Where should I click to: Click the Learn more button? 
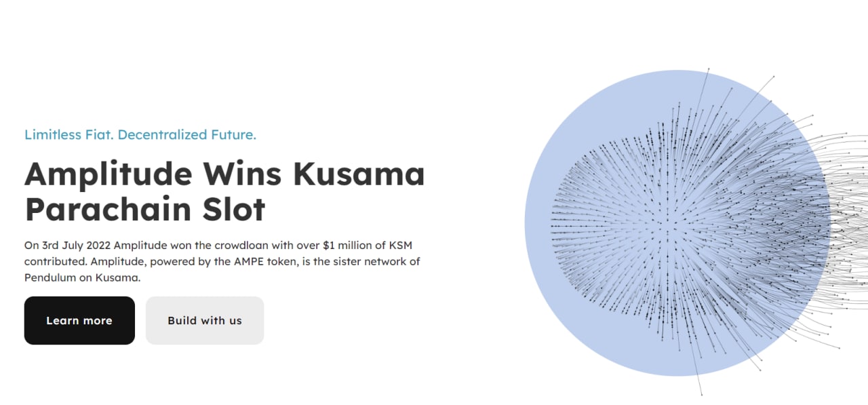[x=79, y=320]
